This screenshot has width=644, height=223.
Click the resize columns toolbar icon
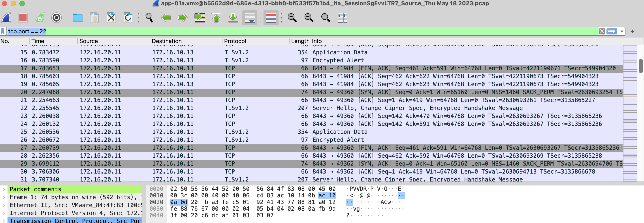pos(342,18)
